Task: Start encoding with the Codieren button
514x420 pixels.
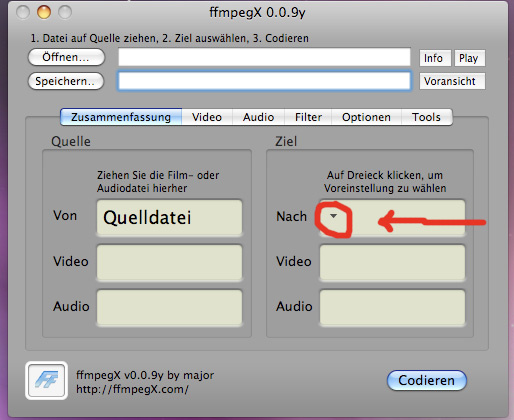Action: tap(427, 380)
